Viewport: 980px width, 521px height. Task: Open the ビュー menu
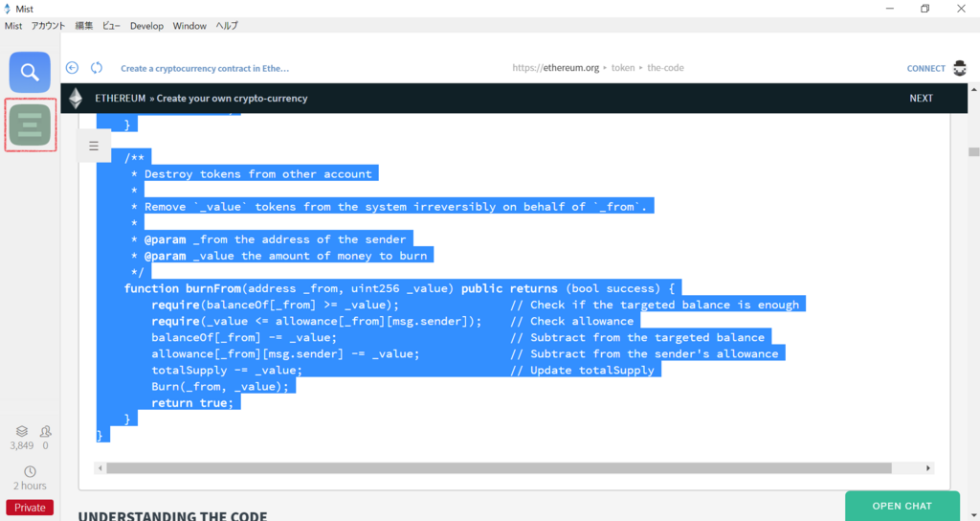coord(111,26)
